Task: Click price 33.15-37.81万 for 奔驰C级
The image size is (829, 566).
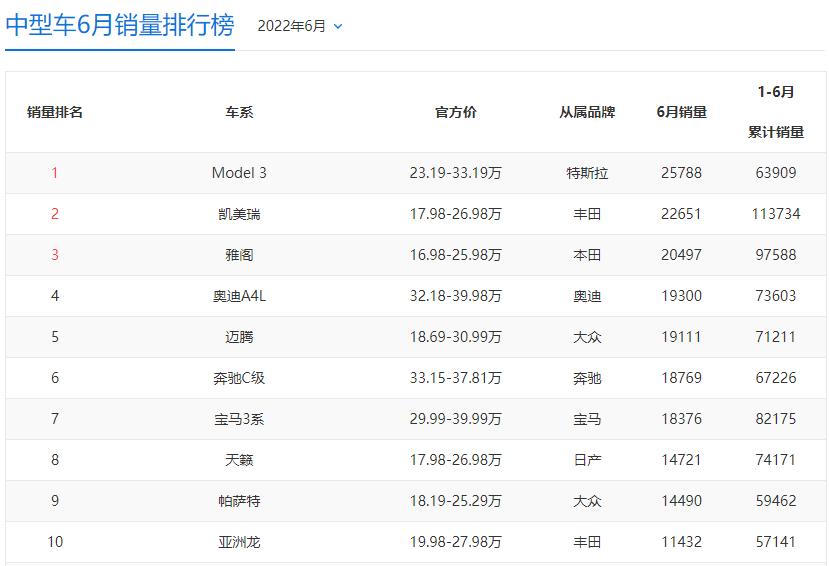Action: click(455, 378)
